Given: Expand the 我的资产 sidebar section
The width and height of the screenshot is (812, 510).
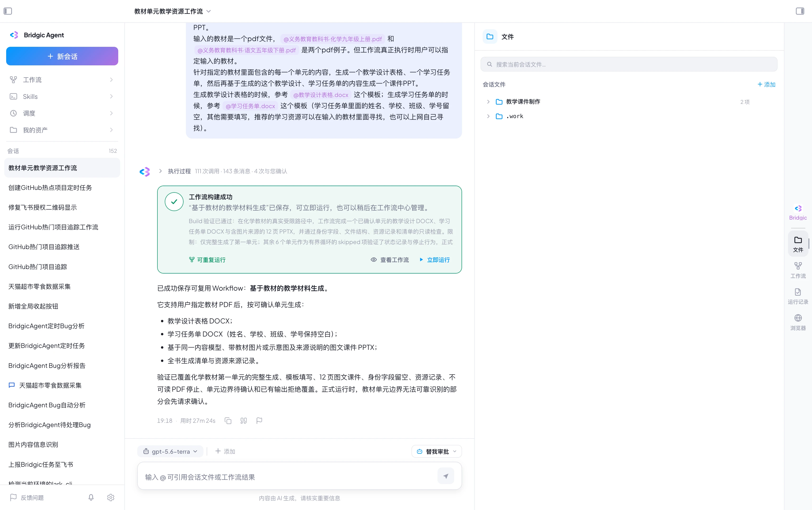Looking at the screenshot, I should pos(62,130).
